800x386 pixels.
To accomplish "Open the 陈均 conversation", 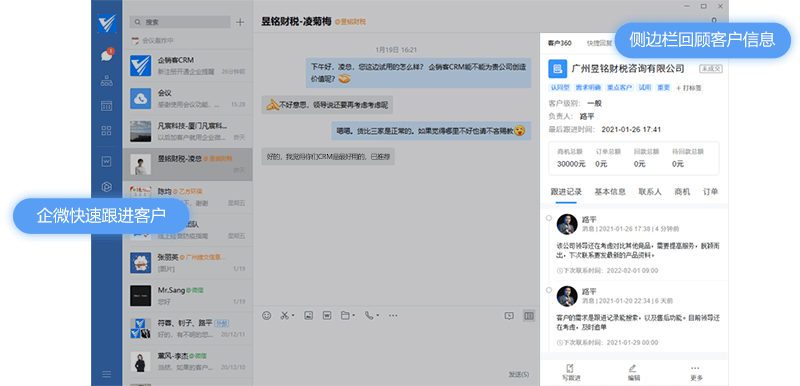I will (x=187, y=197).
